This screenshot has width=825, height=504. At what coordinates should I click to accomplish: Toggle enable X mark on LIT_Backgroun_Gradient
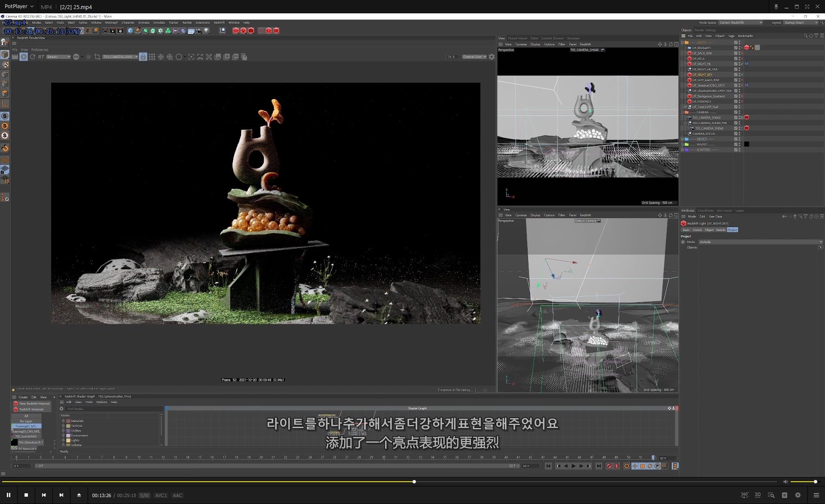742,96
